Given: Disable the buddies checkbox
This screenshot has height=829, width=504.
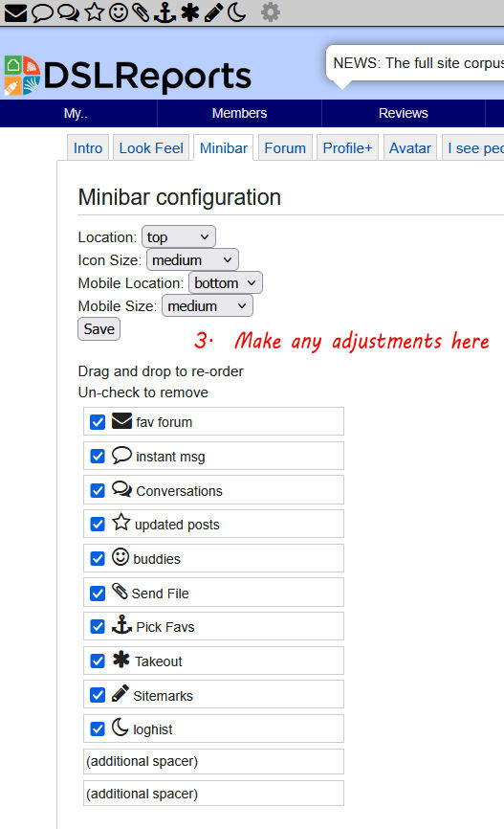Looking at the screenshot, I should (98, 559).
